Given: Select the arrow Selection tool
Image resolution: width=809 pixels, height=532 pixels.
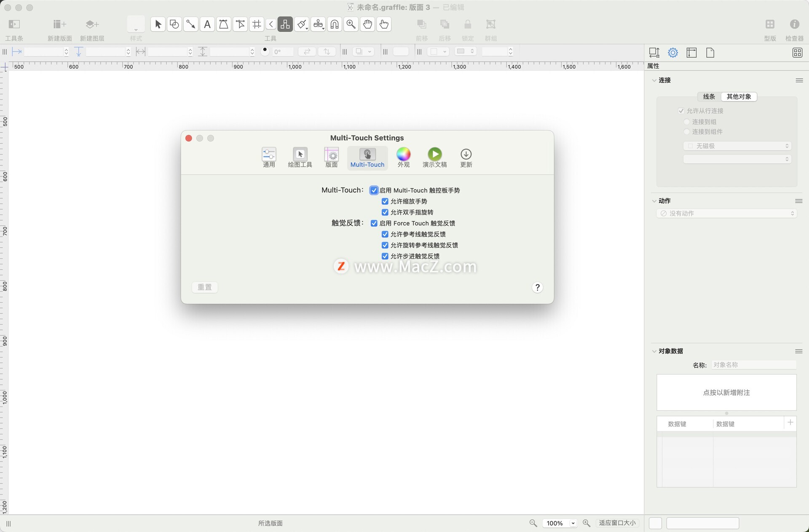Looking at the screenshot, I should [x=158, y=24].
